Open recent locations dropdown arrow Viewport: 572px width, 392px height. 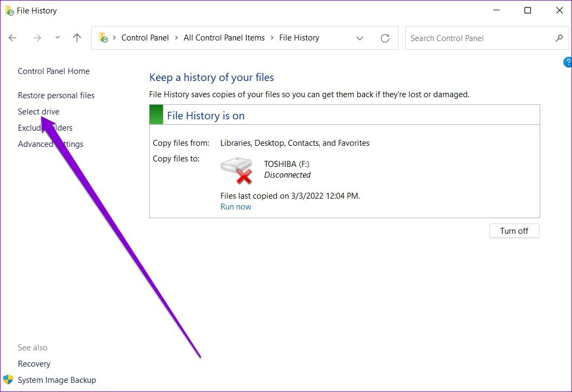coord(57,38)
